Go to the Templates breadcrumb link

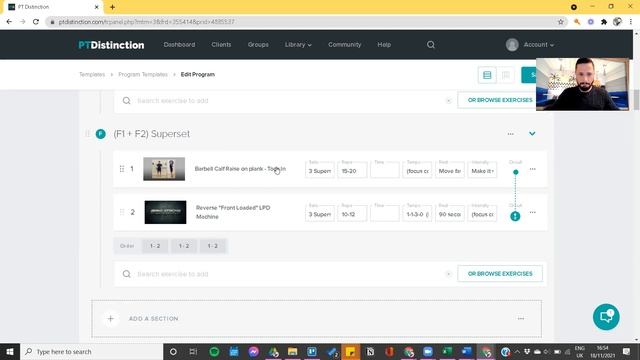(x=92, y=75)
